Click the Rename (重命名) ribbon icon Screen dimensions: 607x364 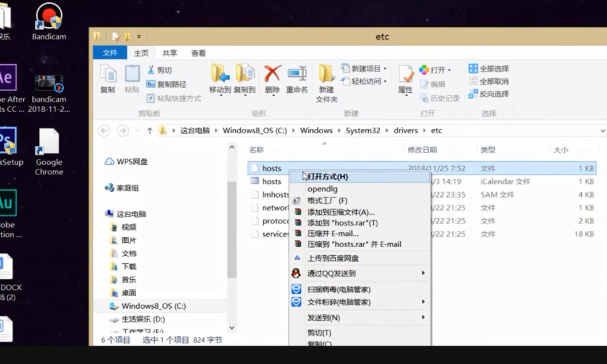click(x=297, y=80)
